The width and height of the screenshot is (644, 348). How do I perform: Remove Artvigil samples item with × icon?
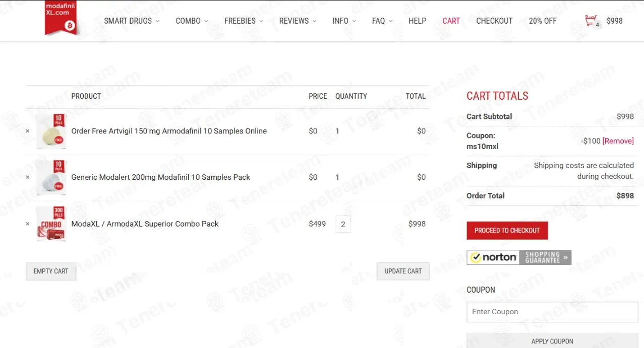(28, 131)
